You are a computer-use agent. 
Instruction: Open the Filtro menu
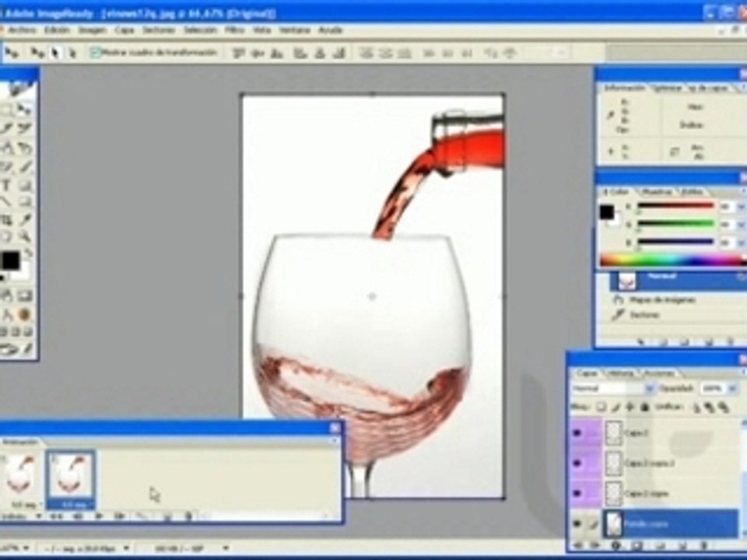pyautogui.click(x=234, y=30)
